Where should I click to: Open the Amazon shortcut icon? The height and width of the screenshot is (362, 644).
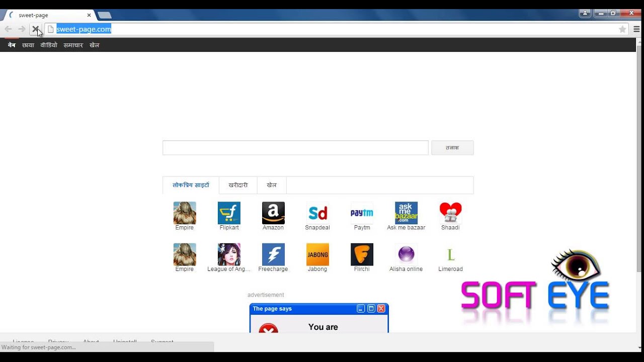click(x=273, y=213)
